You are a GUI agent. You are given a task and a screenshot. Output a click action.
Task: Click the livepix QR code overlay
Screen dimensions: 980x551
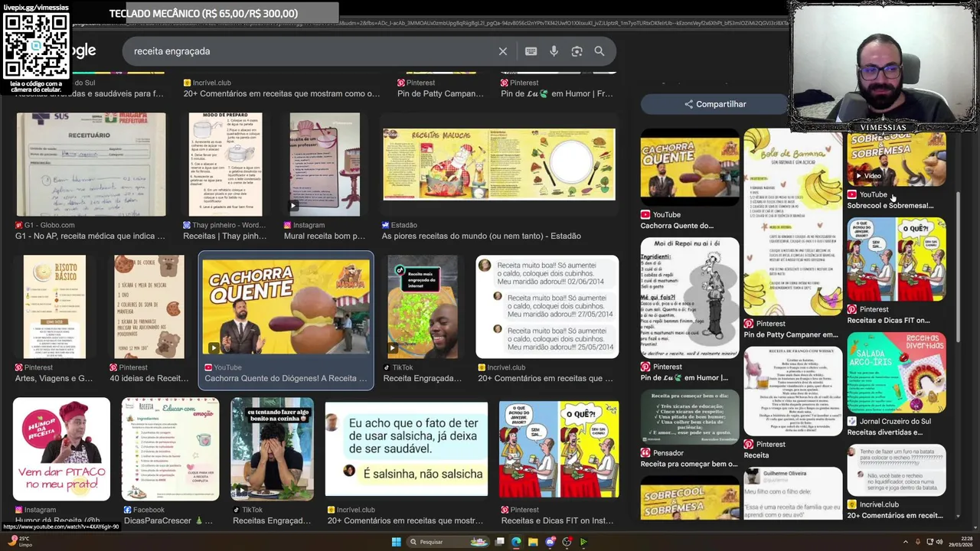tap(36, 46)
